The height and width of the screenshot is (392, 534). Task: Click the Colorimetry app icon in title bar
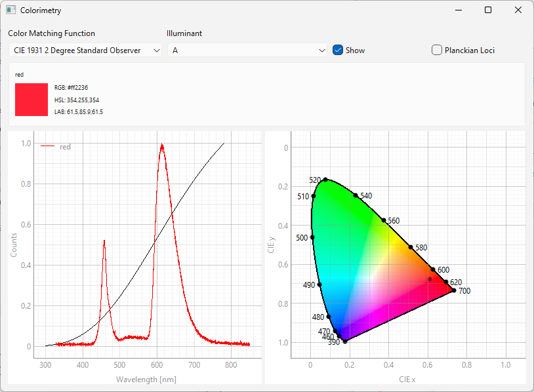point(11,10)
